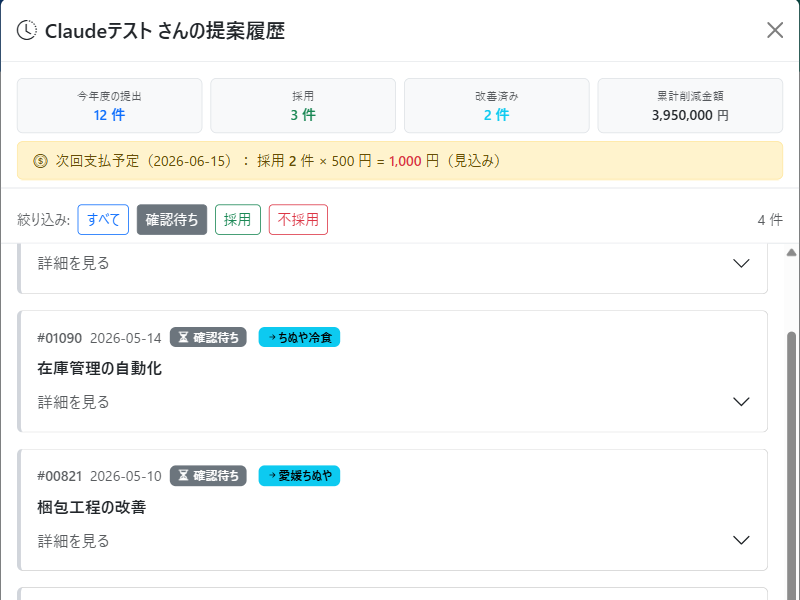Click the coin icon in the 次回支払予定 banner
Screen dimensions: 800x600
coord(40,161)
